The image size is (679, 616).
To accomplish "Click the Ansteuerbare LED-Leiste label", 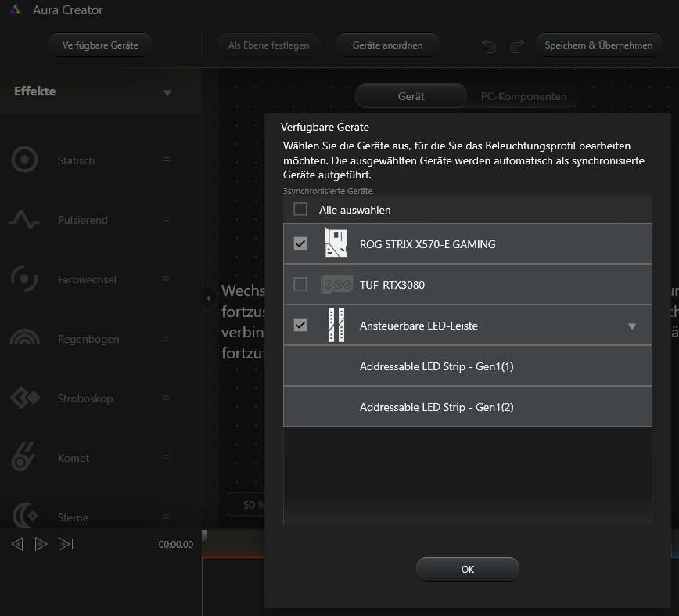I will tap(419, 326).
